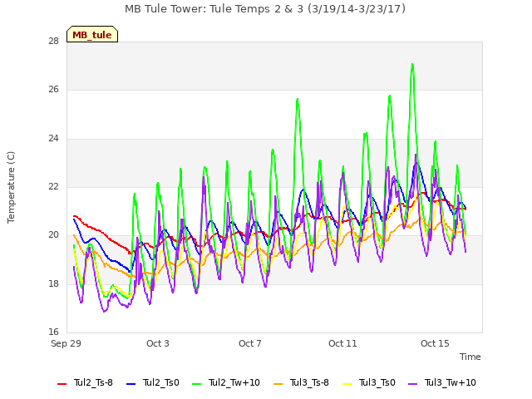The width and height of the screenshot is (532, 399).
Task: Click the green Tul2_Tw+10 legend swatch
Action: coord(196,384)
